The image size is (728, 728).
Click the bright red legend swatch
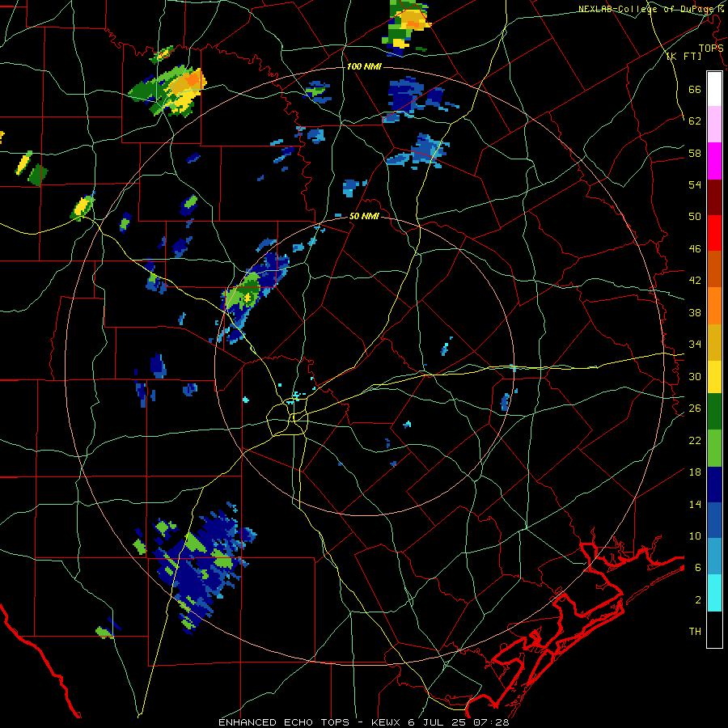point(714,233)
